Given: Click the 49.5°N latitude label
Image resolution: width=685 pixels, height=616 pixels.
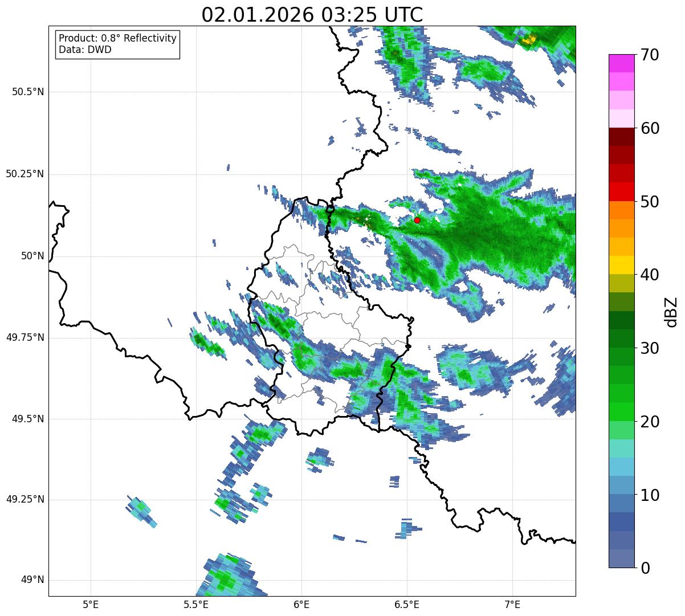Looking at the screenshot, I should coord(28,419).
